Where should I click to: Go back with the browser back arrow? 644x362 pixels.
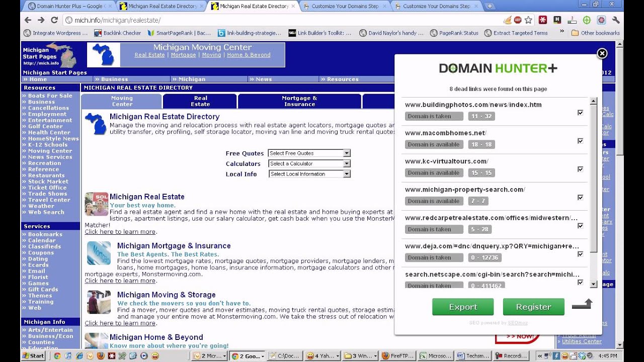click(28, 20)
